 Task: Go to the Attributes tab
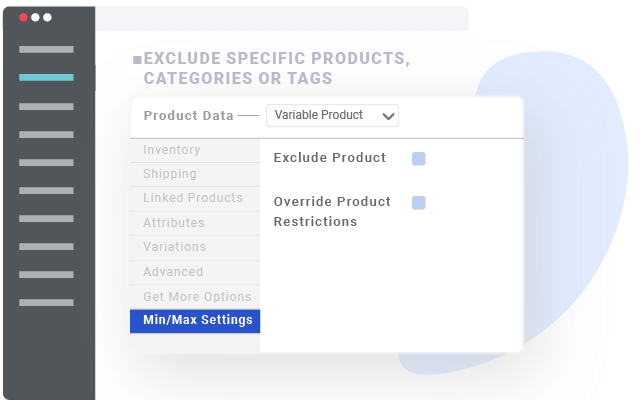coord(174,223)
